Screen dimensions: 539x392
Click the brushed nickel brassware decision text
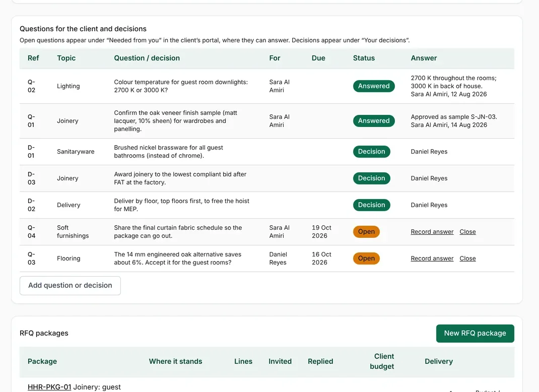(168, 152)
